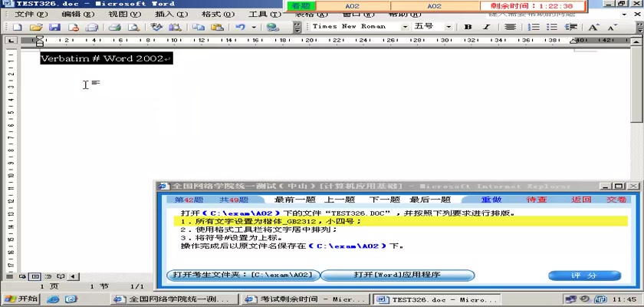Toggle the bulleted list button
644x307 pixels.
click(552, 27)
